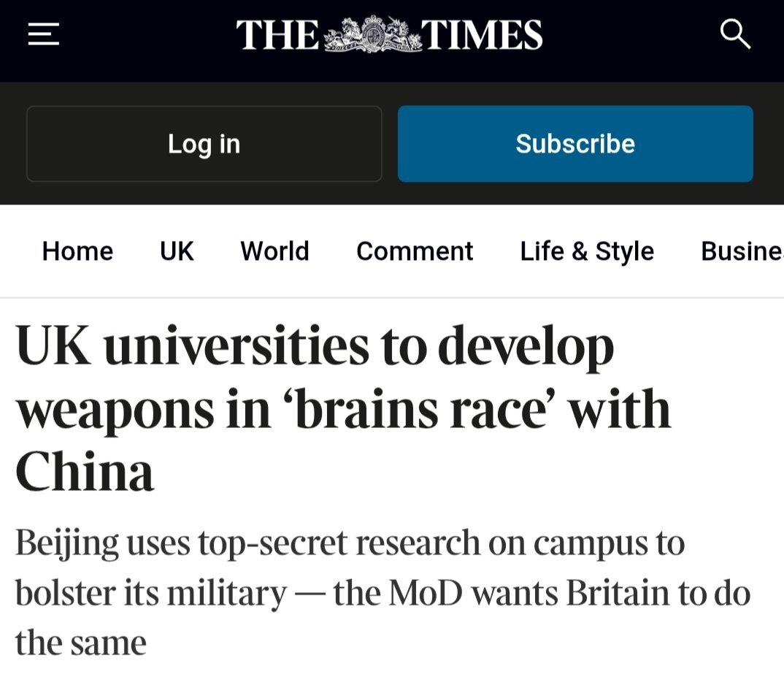Open the 'UK universities to develop' headline
The height and width of the screenshot is (677, 784).
315,346
